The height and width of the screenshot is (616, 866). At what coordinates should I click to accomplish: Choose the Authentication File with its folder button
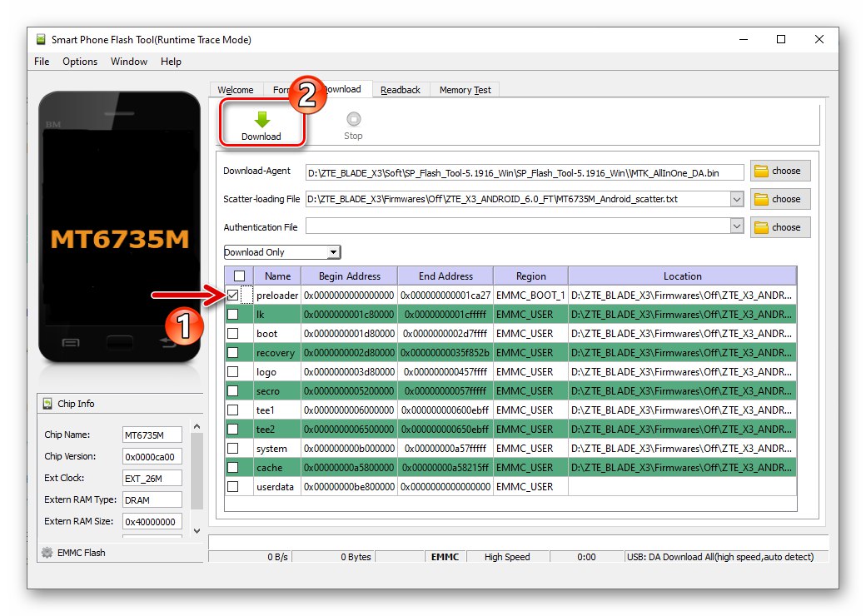click(x=780, y=227)
